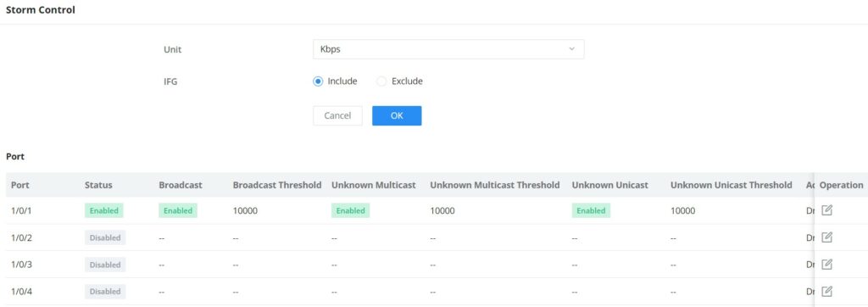The height and width of the screenshot is (307, 868).
Task: Open the Unit dropdown showing Kbps
Action: coord(448,49)
